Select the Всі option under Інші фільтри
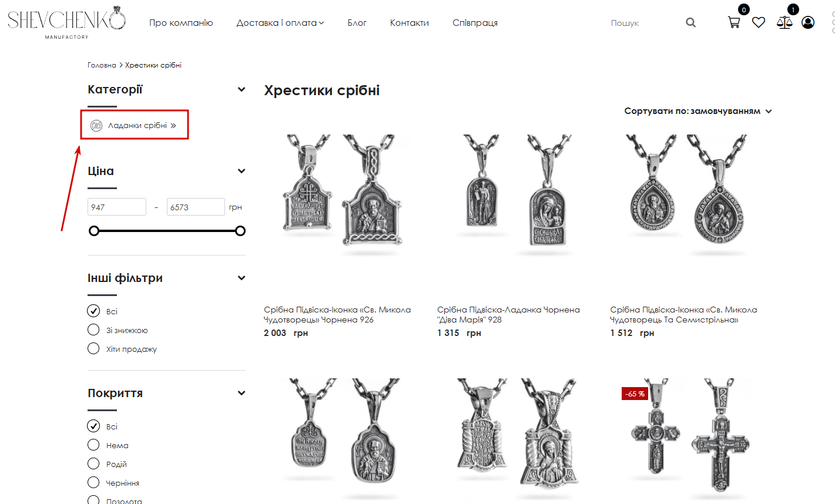This screenshot has width=835, height=504. click(x=93, y=311)
